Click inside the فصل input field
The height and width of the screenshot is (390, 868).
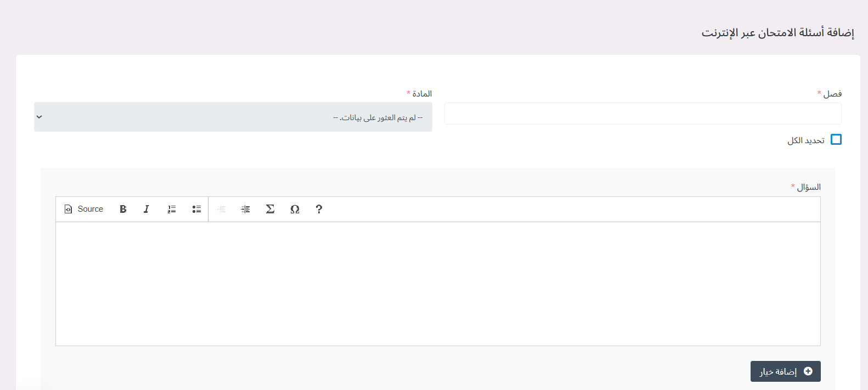coord(642,113)
